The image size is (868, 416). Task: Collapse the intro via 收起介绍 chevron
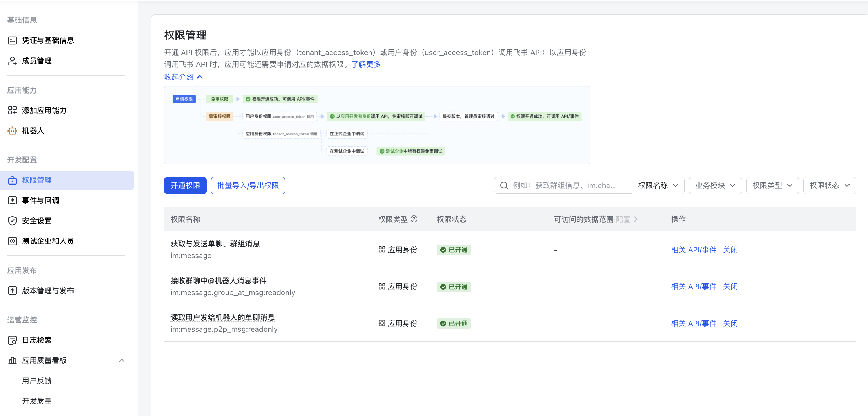[200, 77]
